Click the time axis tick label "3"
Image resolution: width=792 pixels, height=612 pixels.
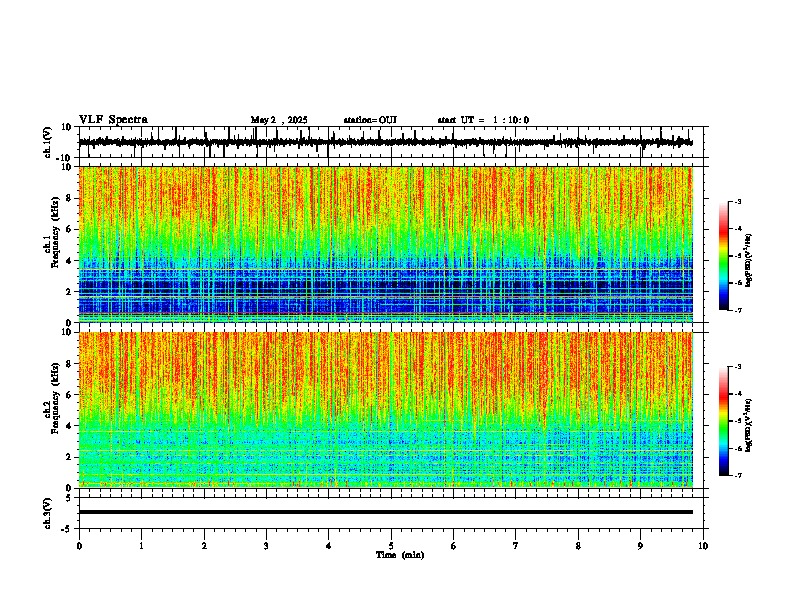(266, 546)
